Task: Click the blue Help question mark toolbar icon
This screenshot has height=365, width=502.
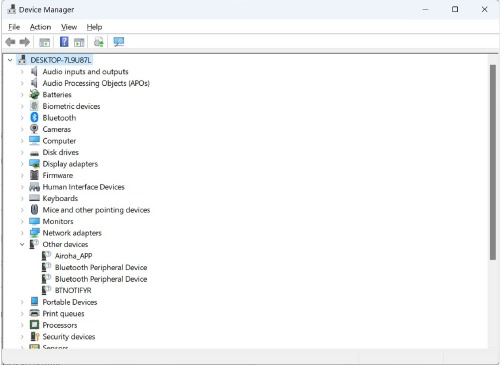Action: pos(64,42)
